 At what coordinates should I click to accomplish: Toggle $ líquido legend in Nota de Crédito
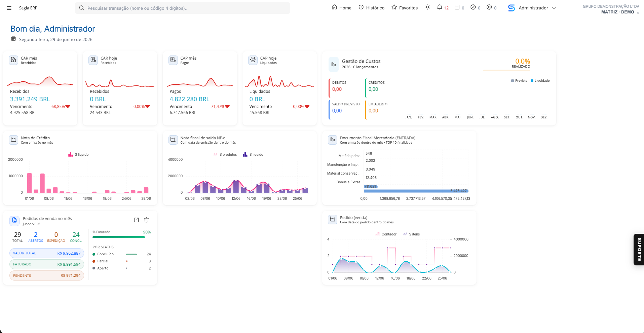[x=78, y=154]
